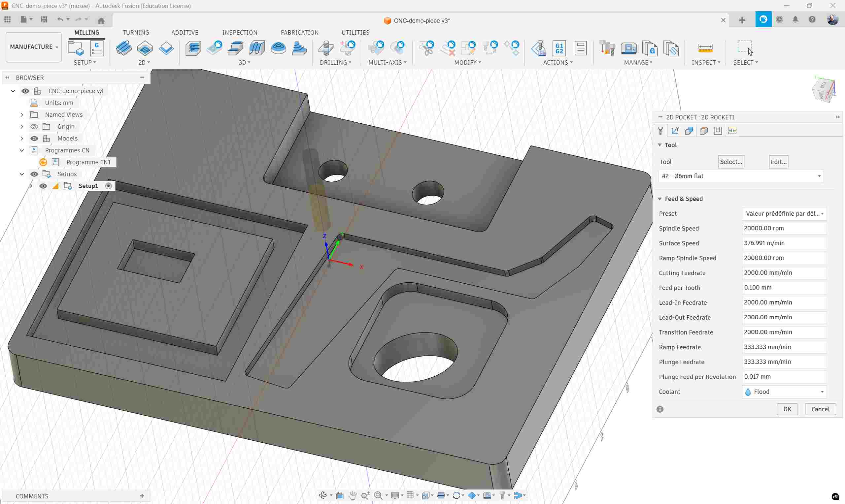Expand the Named Views tree node
The height and width of the screenshot is (504, 845).
[21, 114]
